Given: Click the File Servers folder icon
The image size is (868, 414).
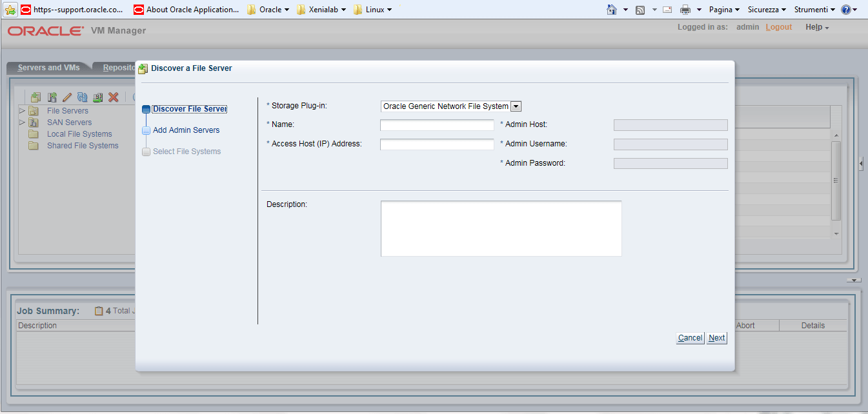Looking at the screenshot, I should pos(34,111).
